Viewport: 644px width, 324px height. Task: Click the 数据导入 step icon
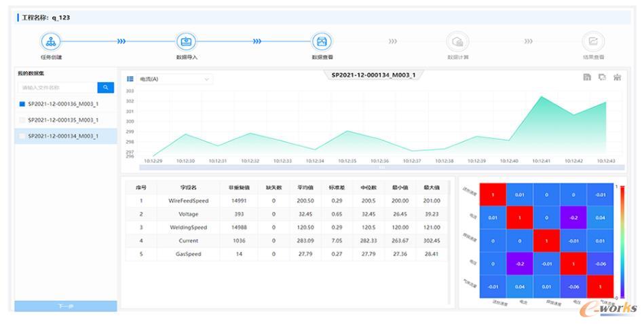[x=187, y=41]
